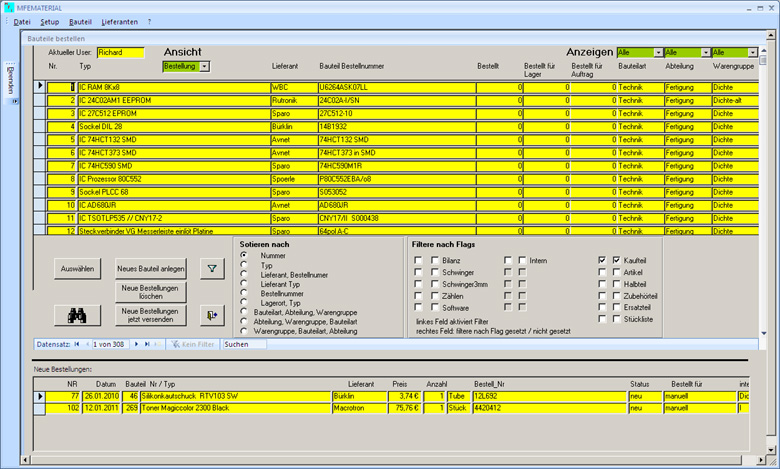
Task: Tick the right-hand Bilanz flag checkbox
Action: coord(434,260)
